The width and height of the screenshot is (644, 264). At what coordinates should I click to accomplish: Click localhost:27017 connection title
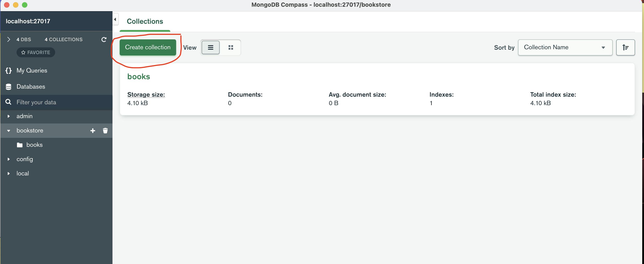coord(28,21)
